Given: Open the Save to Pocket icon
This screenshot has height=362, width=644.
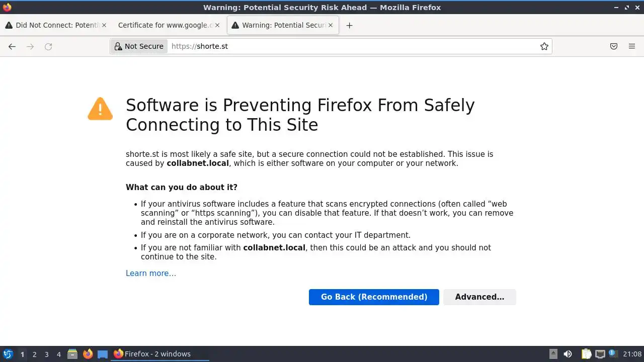Looking at the screenshot, I should (614, 46).
